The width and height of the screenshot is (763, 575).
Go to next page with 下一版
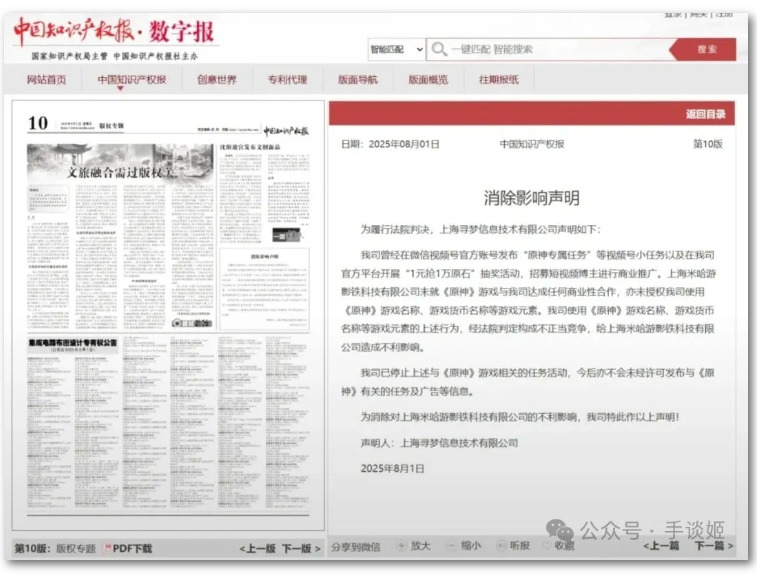[x=301, y=549]
